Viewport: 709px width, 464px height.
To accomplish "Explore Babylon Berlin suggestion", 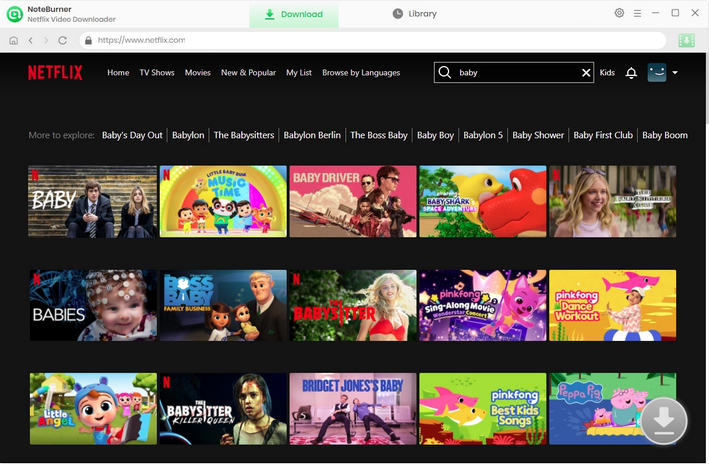I will click(312, 135).
